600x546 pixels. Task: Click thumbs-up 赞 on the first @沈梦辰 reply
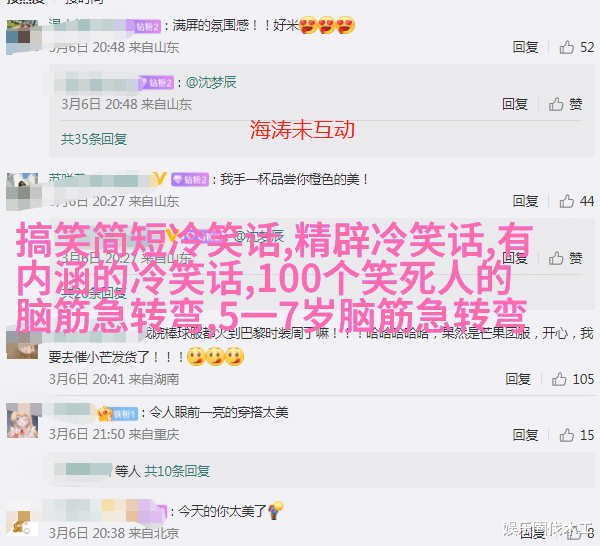click(566, 104)
